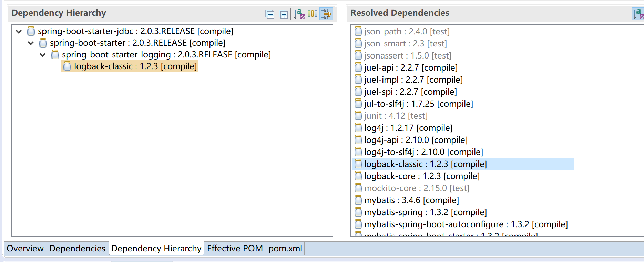
Task: Click jar icon beside log4j-api
Action: click(x=358, y=140)
